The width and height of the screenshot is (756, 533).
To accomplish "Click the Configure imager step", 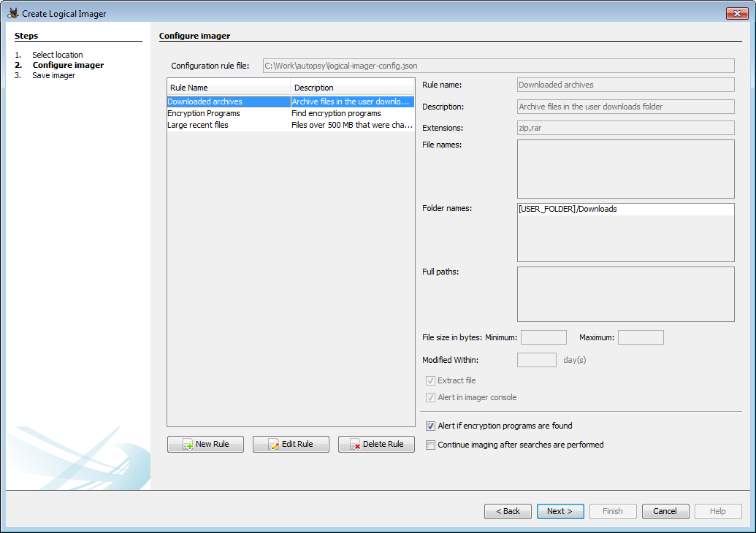I will pos(68,65).
